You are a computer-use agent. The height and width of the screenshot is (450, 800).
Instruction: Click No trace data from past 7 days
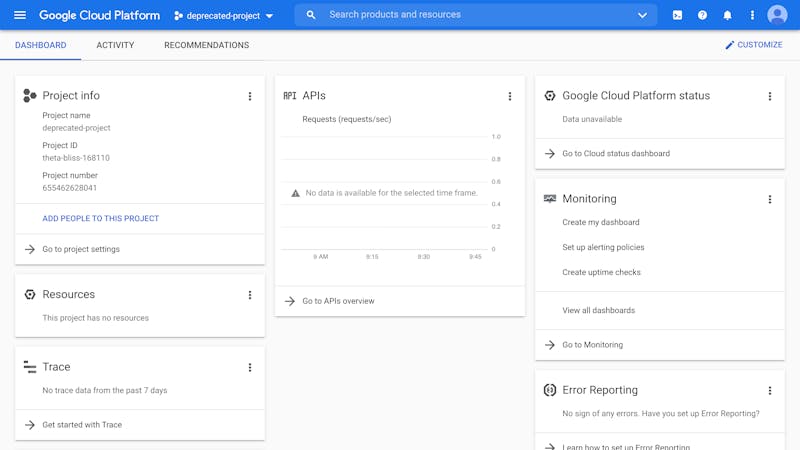pos(105,390)
